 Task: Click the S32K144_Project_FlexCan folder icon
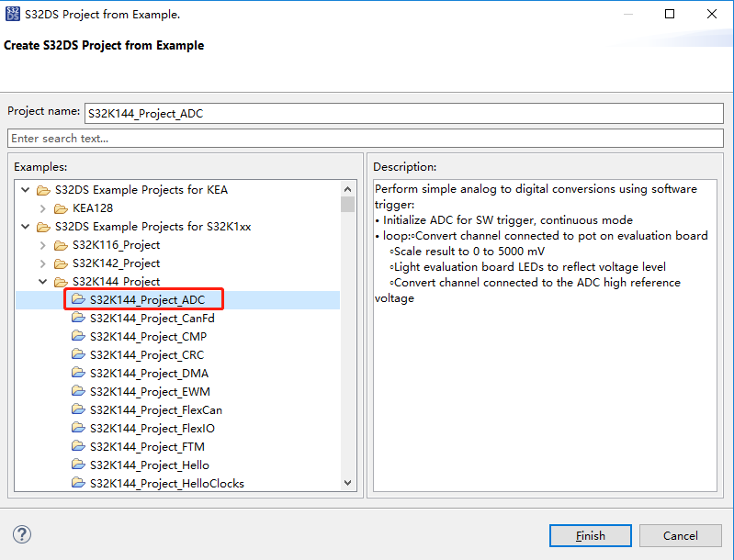[78, 409]
